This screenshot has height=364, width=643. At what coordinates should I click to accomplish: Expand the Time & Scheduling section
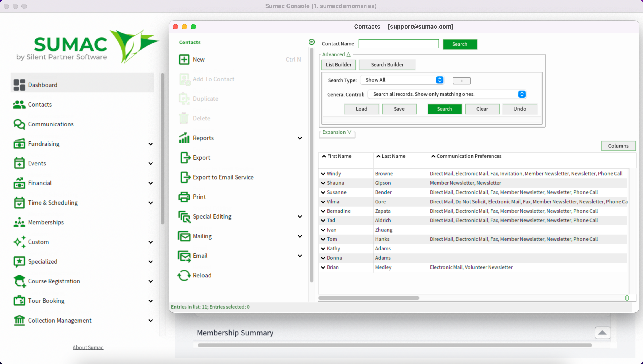(x=151, y=203)
